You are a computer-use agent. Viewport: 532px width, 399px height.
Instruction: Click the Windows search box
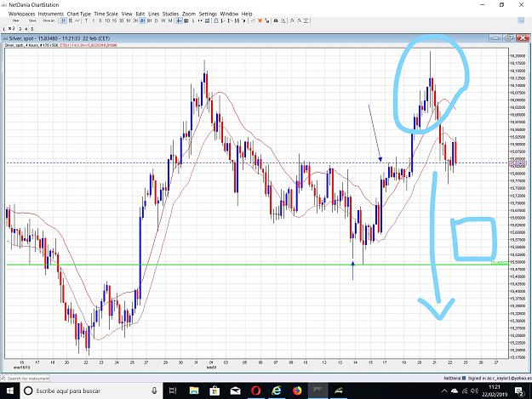click(x=92, y=390)
